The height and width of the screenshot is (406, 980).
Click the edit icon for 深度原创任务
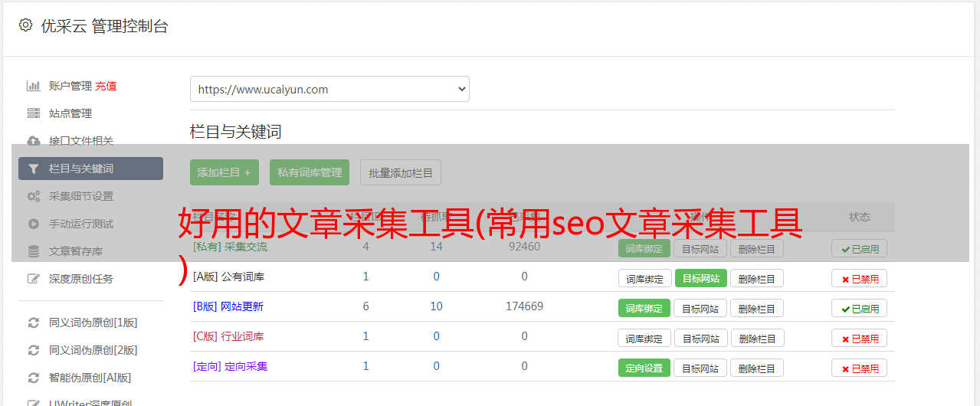(x=34, y=279)
